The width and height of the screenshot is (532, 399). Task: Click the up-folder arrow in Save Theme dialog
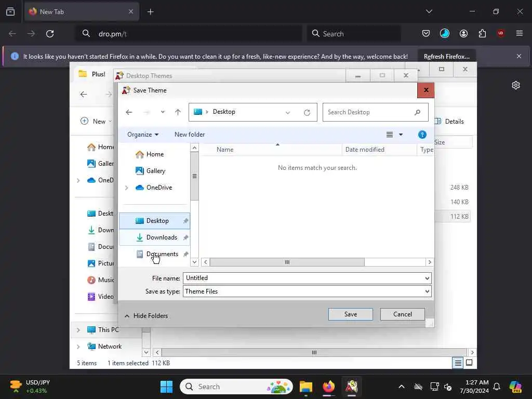point(178,112)
